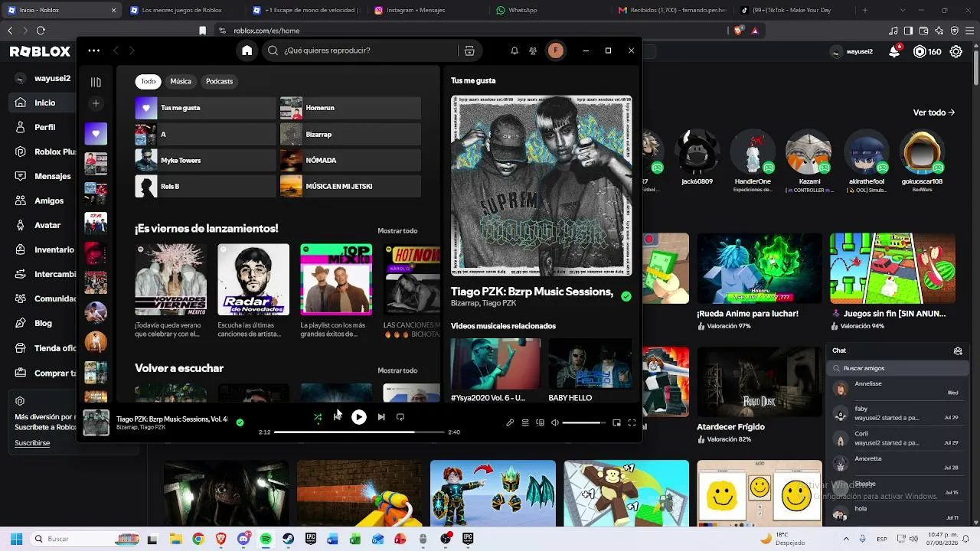Show all Friday releases via Mostrar todo

coord(397,231)
